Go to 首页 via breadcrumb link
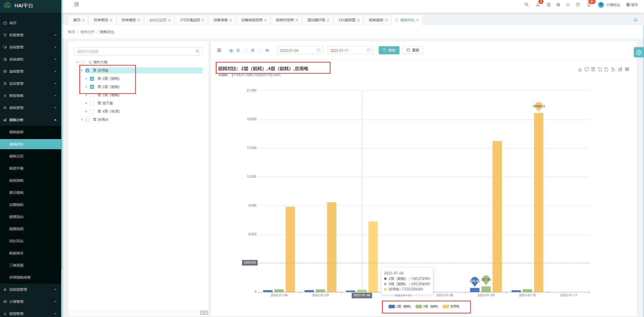The width and height of the screenshot is (644, 317). (71, 32)
